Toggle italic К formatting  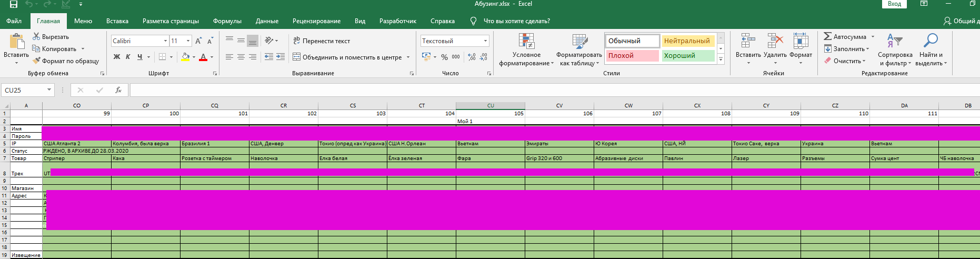pyautogui.click(x=128, y=57)
